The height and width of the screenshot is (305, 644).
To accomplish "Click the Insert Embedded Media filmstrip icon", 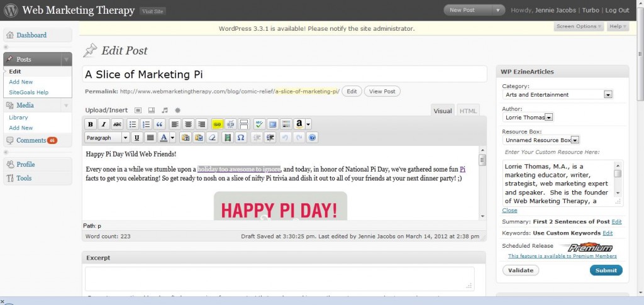I will pyautogui.click(x=228, y=138).
